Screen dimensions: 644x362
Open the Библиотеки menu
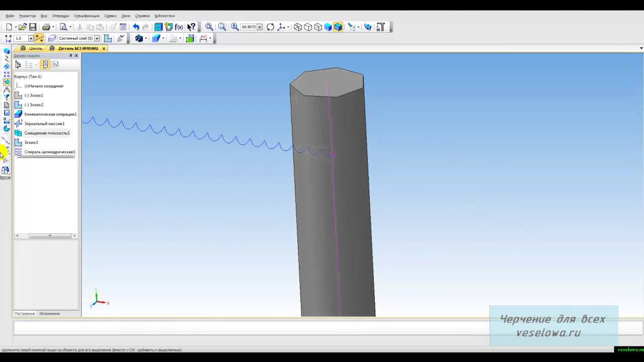[165, 16]
